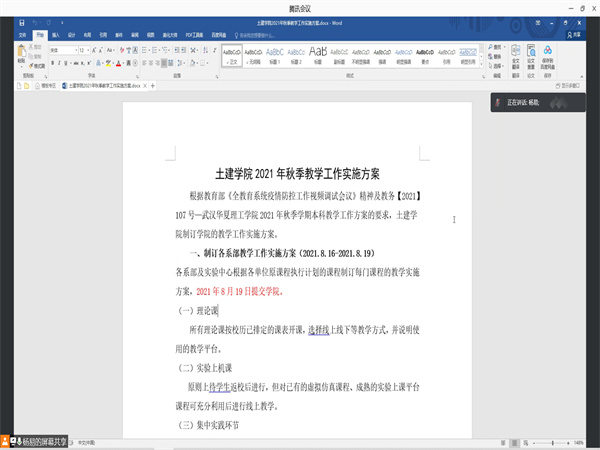Viewport: 600px width, 450px height.
Task: Open the File menu tab
Action: 21,34
